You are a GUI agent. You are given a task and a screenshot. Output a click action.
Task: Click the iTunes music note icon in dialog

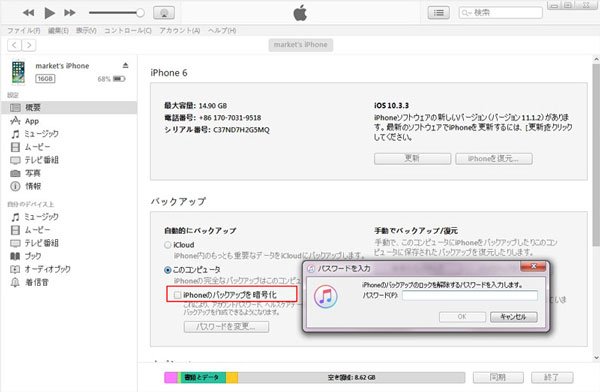(326, 296)
